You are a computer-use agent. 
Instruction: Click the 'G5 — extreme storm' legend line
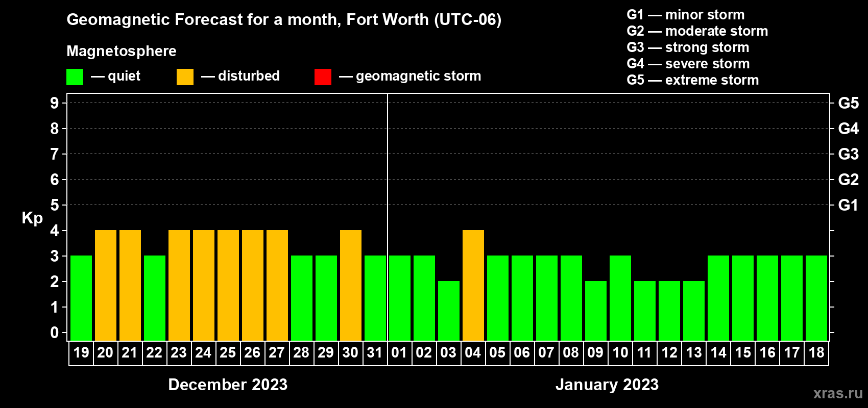693,80
